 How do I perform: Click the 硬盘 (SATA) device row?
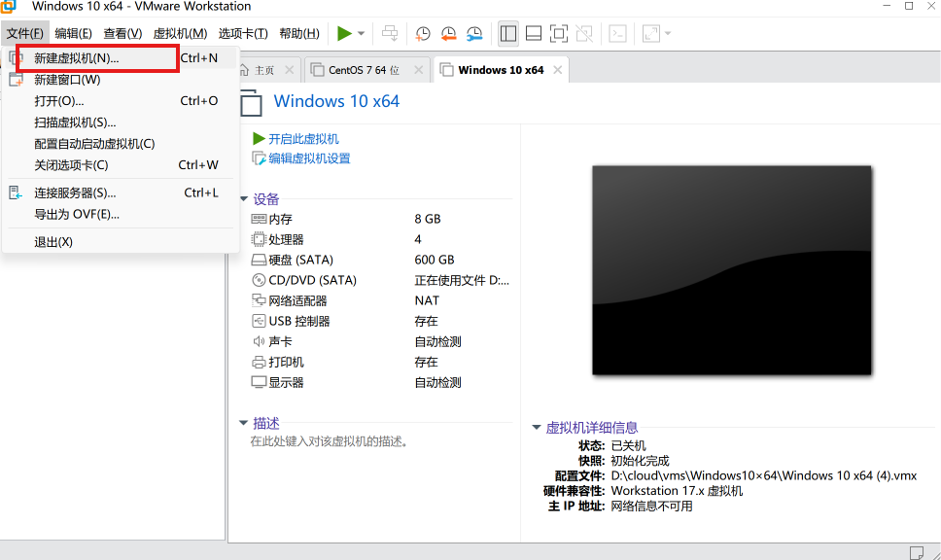[x=380, y=260]
